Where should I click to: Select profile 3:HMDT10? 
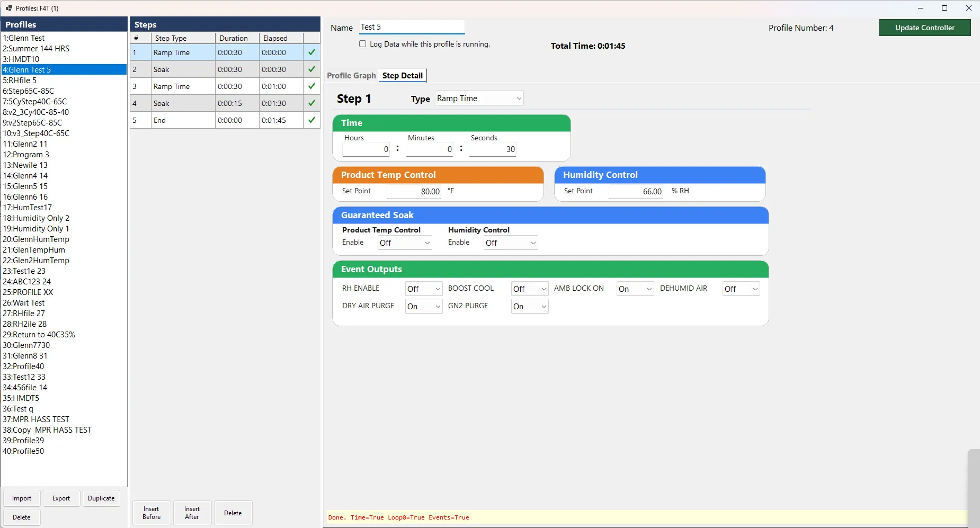[64, 59]
